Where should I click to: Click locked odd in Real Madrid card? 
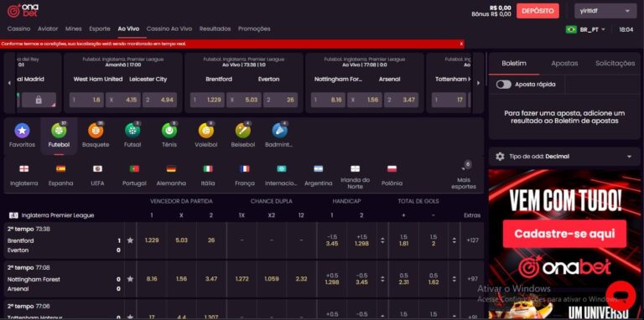pos(39,100)
